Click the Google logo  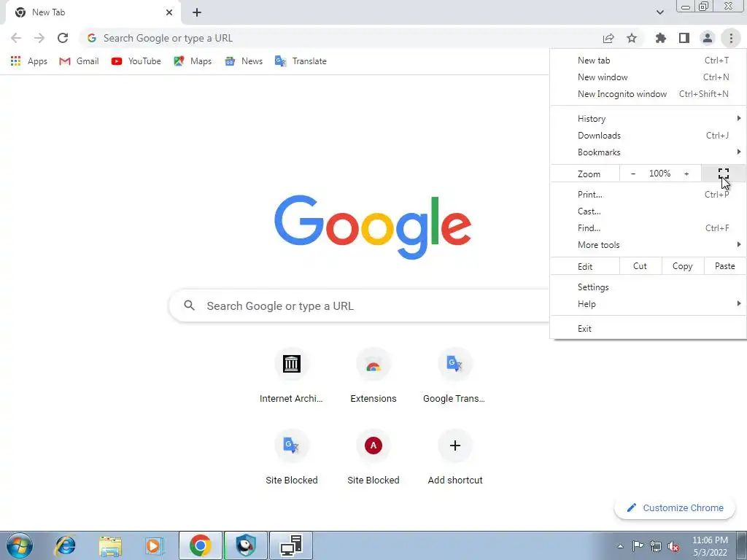(373, 227)
